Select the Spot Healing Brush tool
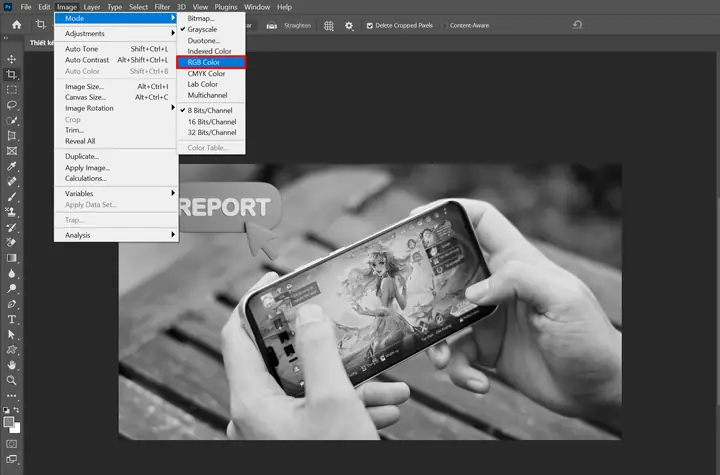720x475 pixels. 11,181
